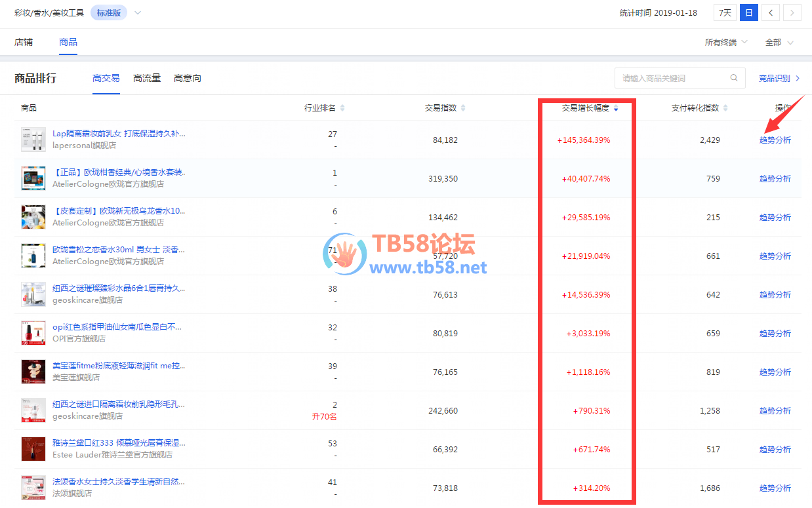
Task: Click the opi红色系指甲油 product thumbnail
Action: coord(33,333)
